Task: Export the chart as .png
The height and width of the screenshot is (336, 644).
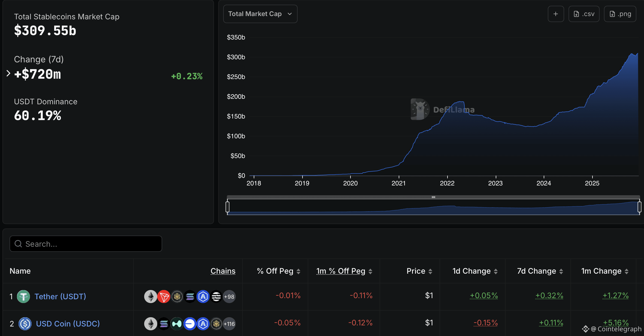Action: coord(620,14)
